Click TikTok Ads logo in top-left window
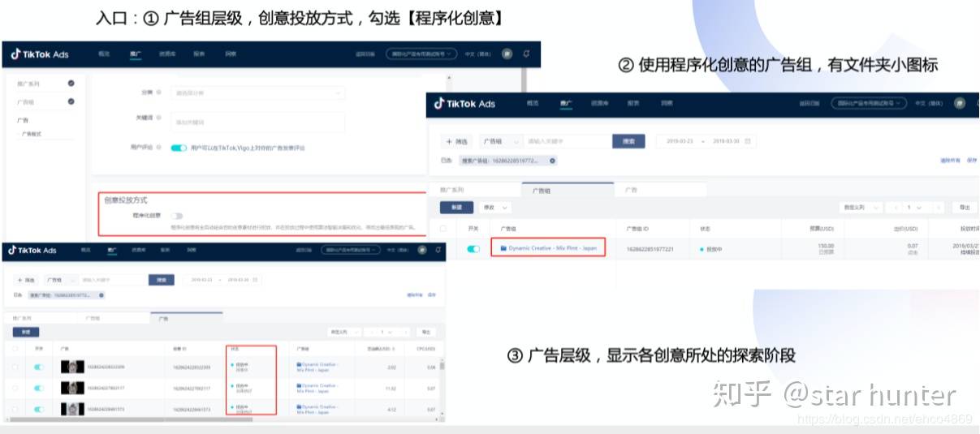The width and height of the screenshot is (980, 434). (x=40, y=54)
